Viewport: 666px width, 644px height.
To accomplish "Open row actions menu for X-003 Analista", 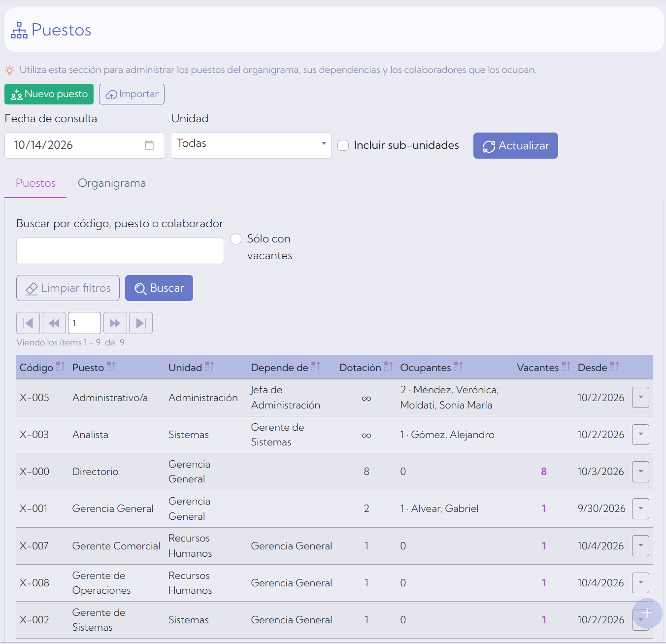I will pyautogui.click(x=640, y=435).
